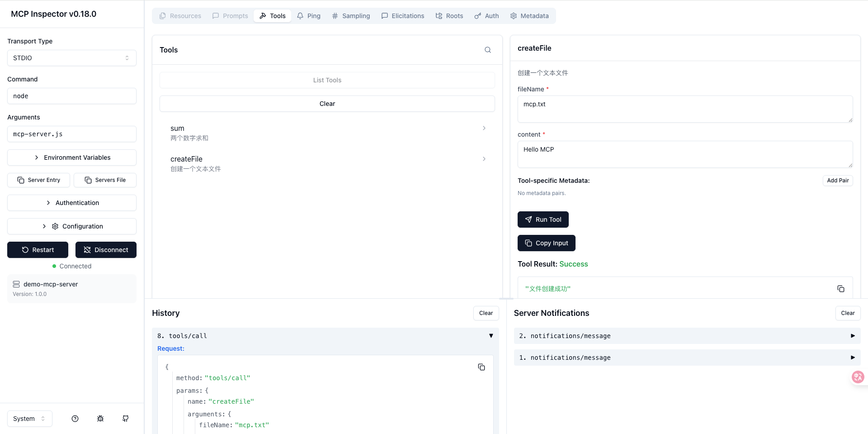Expand the Authentication section
The width and height of the screenshot is (868, 434).
click(x=72, y=203)
